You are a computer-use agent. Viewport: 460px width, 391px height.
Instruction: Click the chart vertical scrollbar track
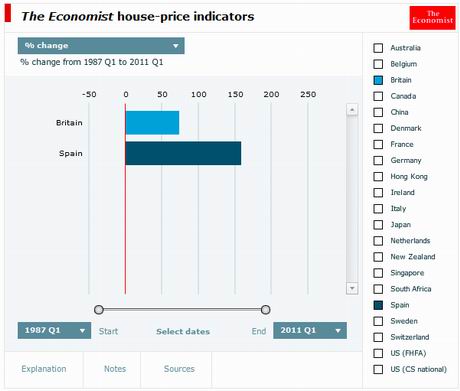point(352,199)
